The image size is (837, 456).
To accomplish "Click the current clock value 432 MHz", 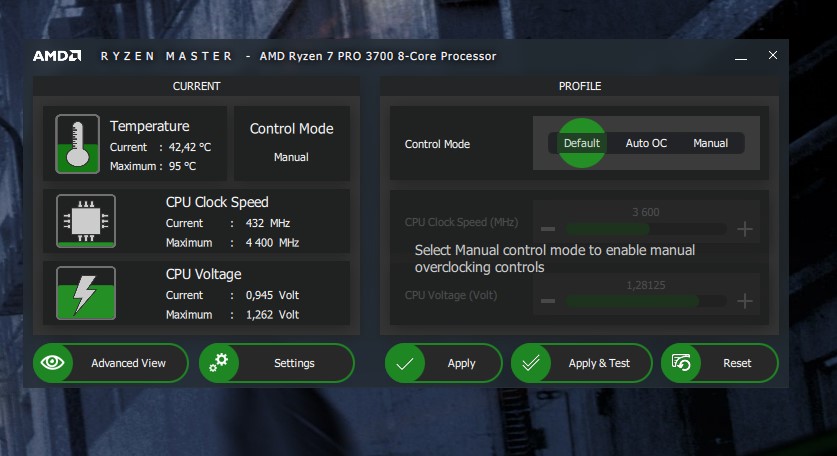I will pos(268,223).
